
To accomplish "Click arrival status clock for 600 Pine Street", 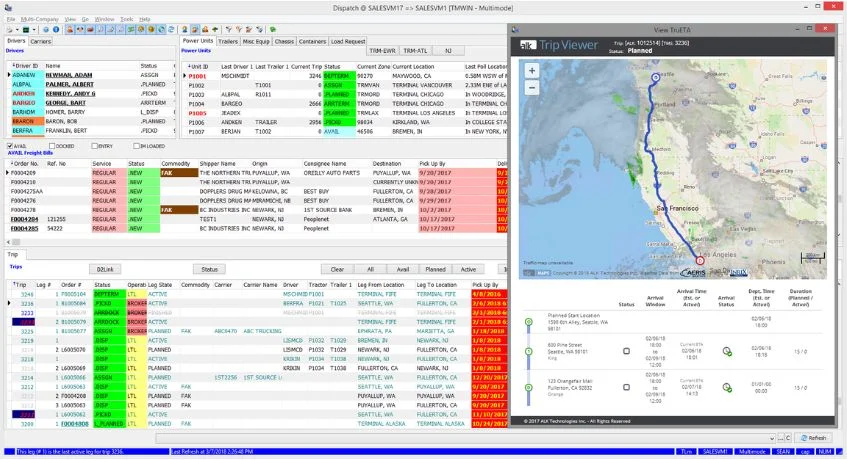I will click(x=727, y=351).
